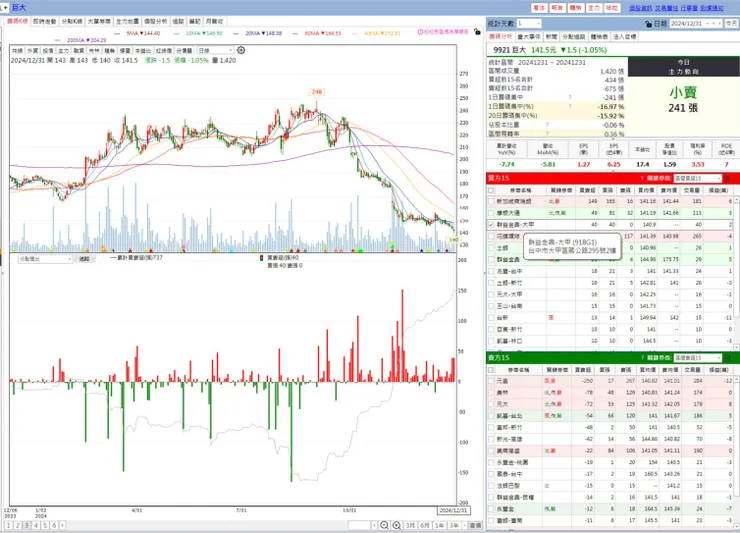Switch to the 月營收 tab
The height and width of the screenshot is (533, 740).
214,21
